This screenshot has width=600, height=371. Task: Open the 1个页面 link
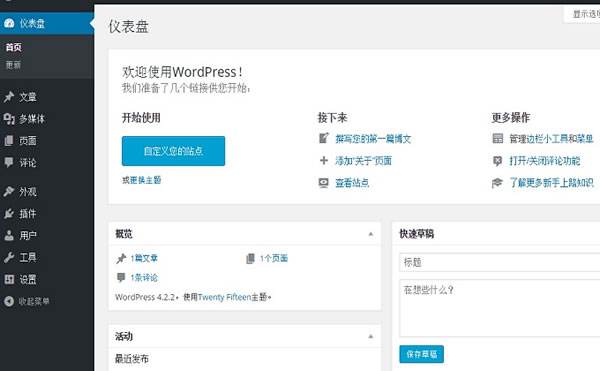[274, 259]
